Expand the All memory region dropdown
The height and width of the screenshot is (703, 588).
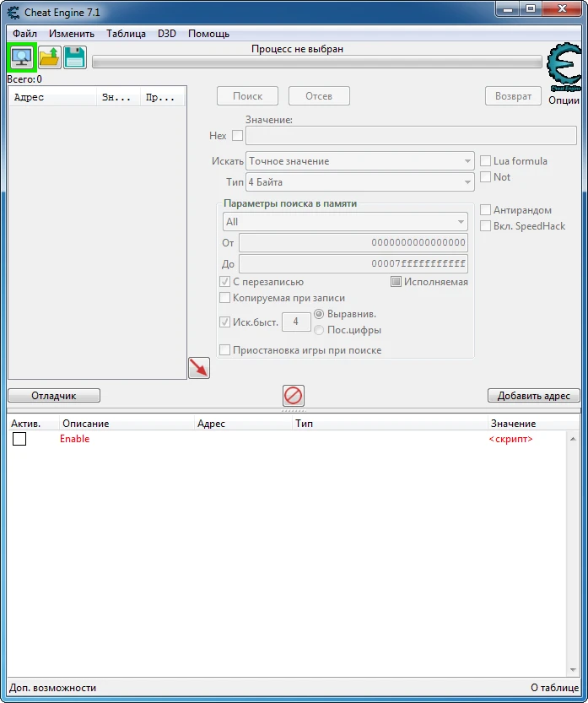pos(345,221)
